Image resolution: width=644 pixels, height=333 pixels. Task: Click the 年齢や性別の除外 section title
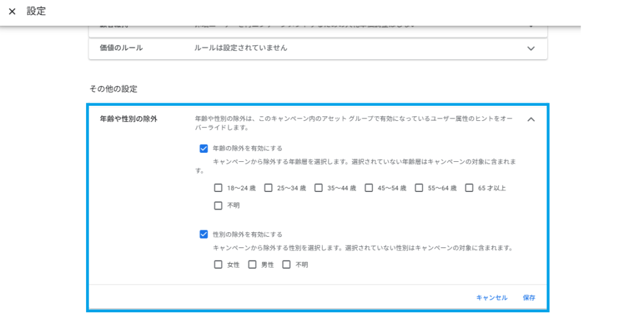point(128,118)
